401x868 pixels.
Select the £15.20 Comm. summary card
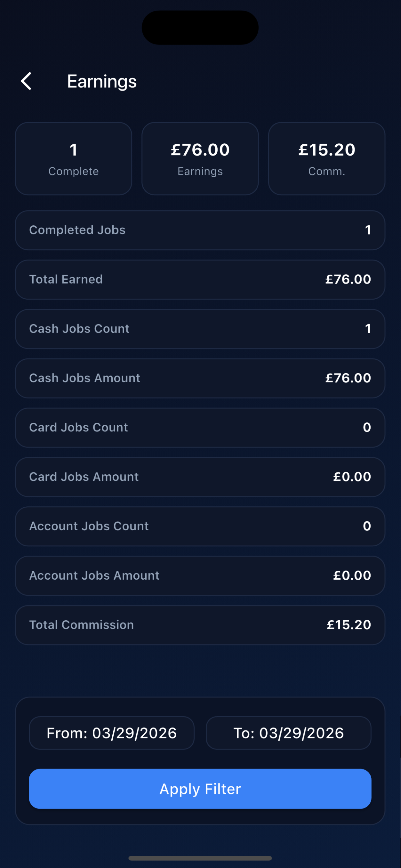(x=326, y=159)
